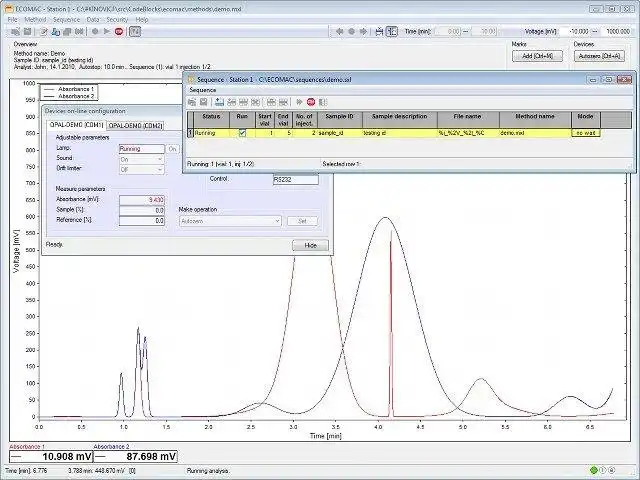
Task: Click the Voltage minimum field -10.000
Action: pos(575,31)
